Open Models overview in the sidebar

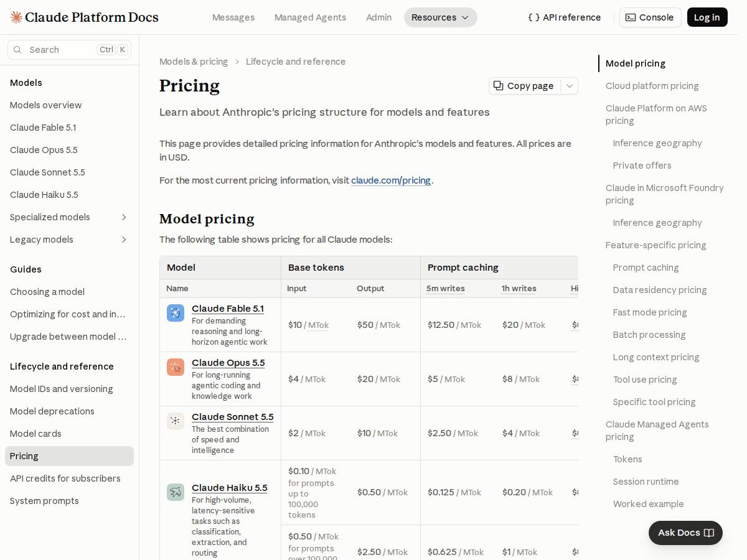point(69,105)
